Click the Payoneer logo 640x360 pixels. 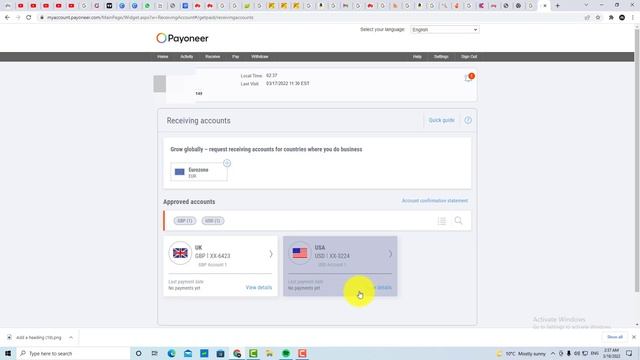coord(182,38)
